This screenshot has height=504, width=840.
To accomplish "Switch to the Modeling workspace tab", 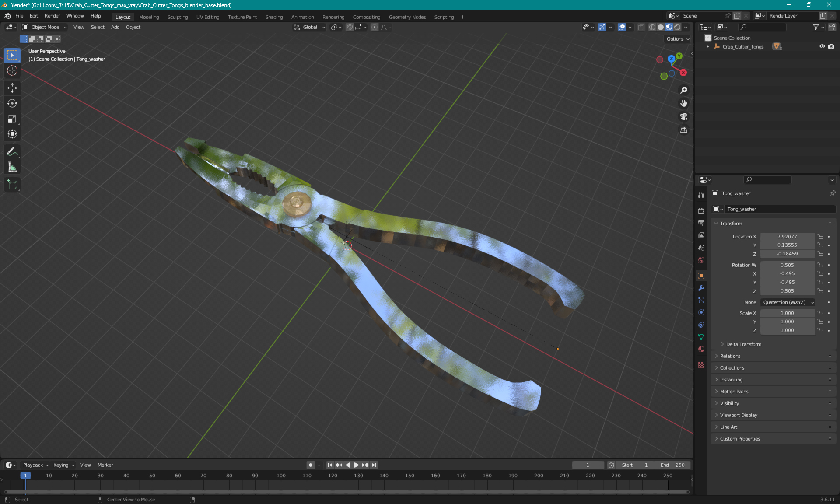I will tap(149, 17).
